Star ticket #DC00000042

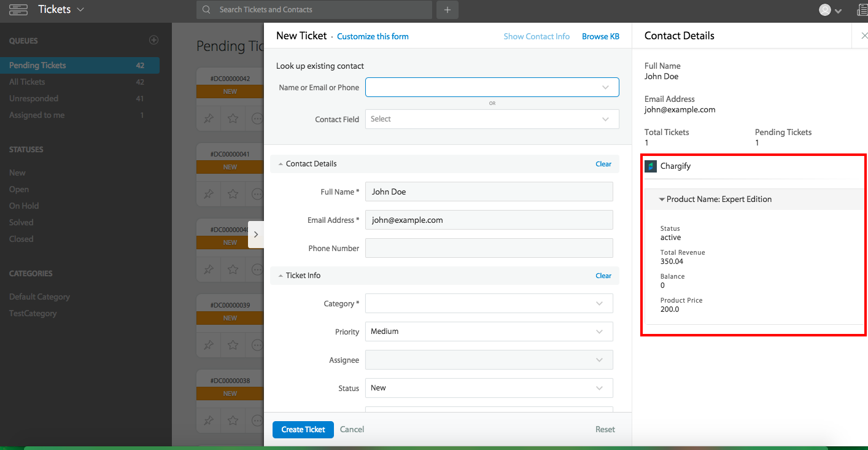233,118
